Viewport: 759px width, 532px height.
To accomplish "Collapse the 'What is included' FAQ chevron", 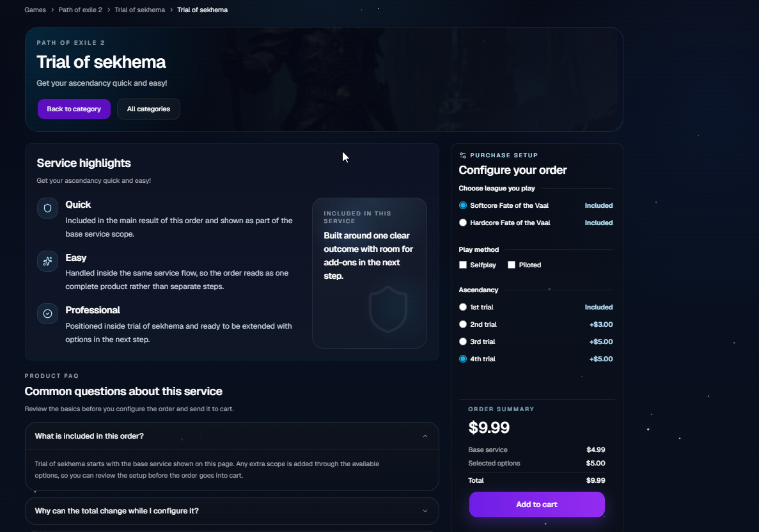I will (x=425, y=436).
